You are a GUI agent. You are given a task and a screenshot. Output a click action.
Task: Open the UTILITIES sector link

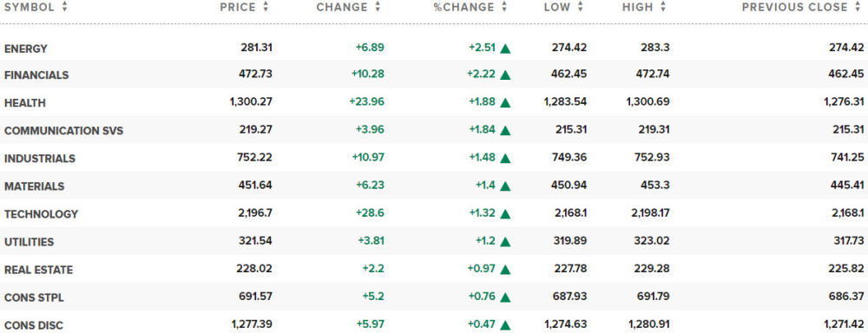pos(29,242)
